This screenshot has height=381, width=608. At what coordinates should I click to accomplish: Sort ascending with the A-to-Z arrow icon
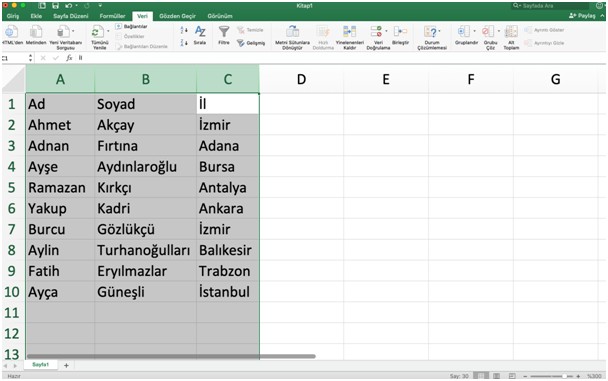tap(184, 30)
